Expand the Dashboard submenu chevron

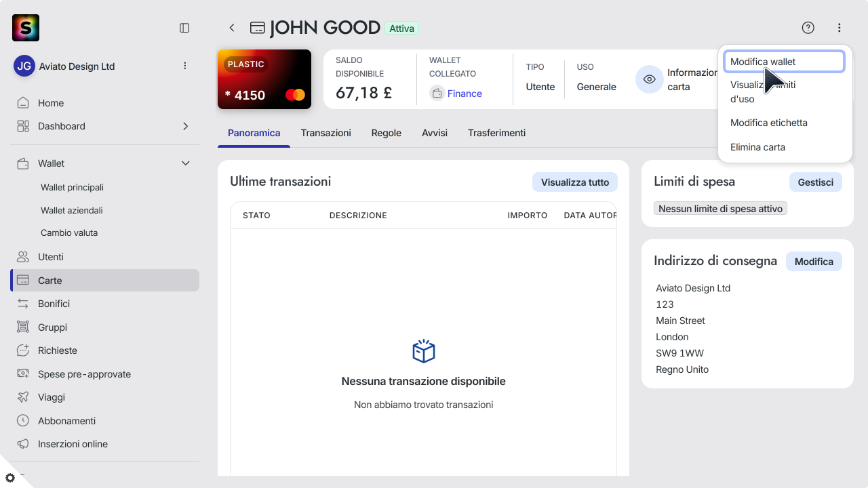click(x=185, y=126)
